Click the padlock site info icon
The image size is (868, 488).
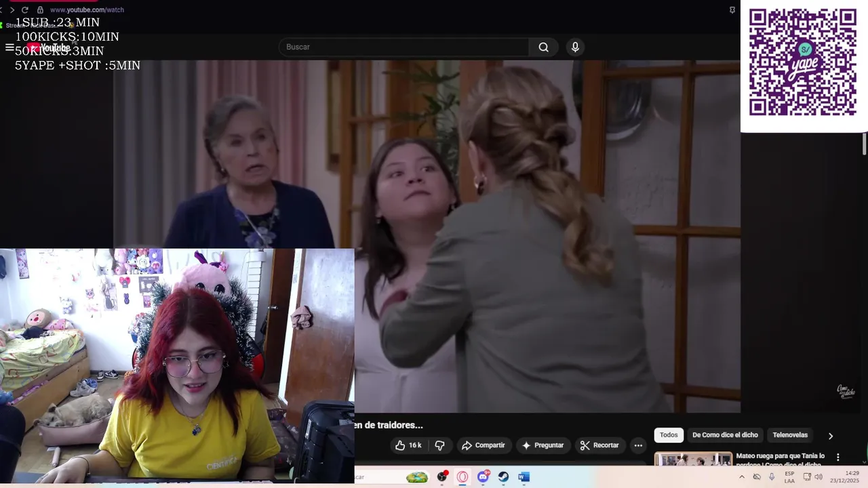[x=40, y=10]
